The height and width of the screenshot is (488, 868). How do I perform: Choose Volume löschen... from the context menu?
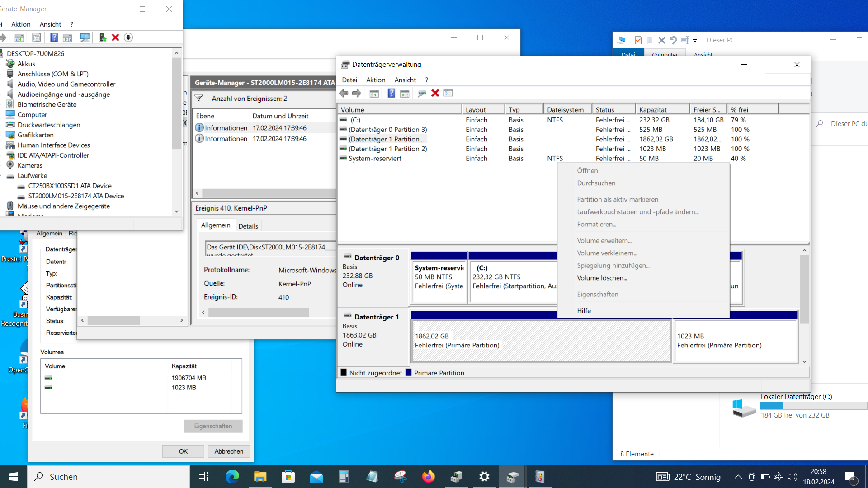[602, 278]
